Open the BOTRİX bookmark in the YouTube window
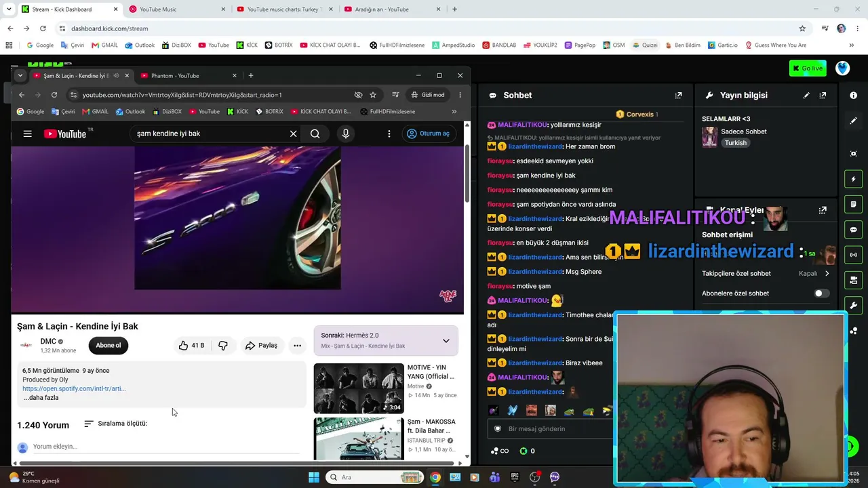Viewport: 868px width, 488px height. coord(270,112)
